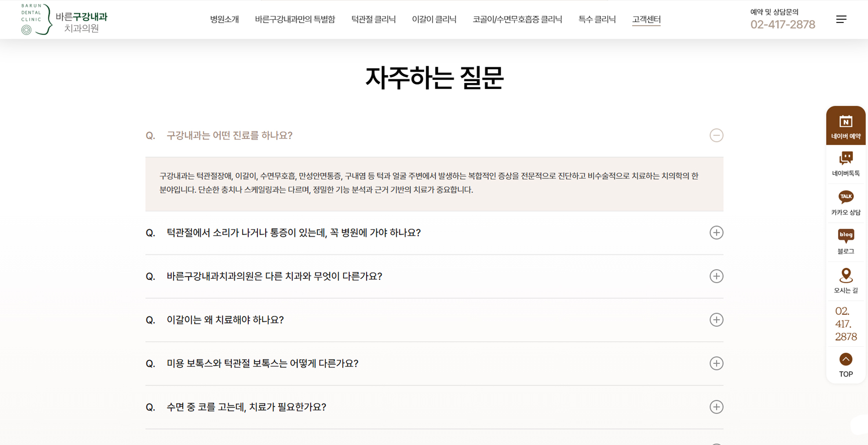Image resolution: width=868 pixels, height=445 pixels.
Task: Open the hamburger menu icon
Action: [x=841, y=19]
